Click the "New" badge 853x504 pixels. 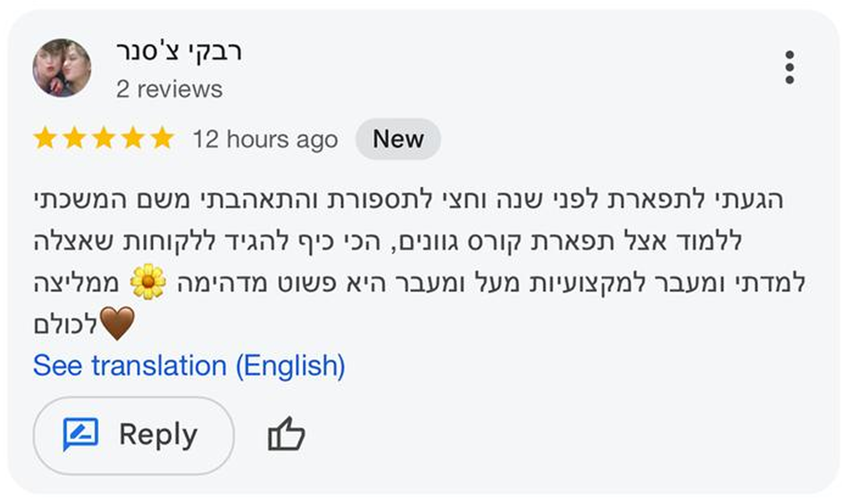pos(398,139)
